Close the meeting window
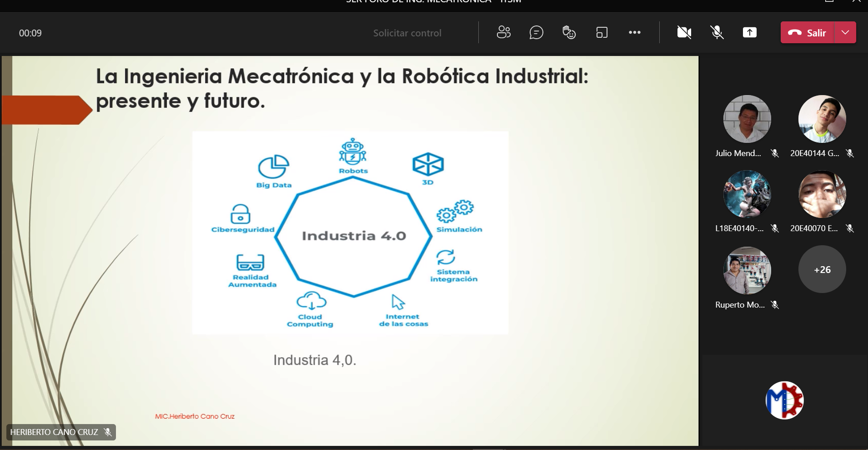 point(857,2)
